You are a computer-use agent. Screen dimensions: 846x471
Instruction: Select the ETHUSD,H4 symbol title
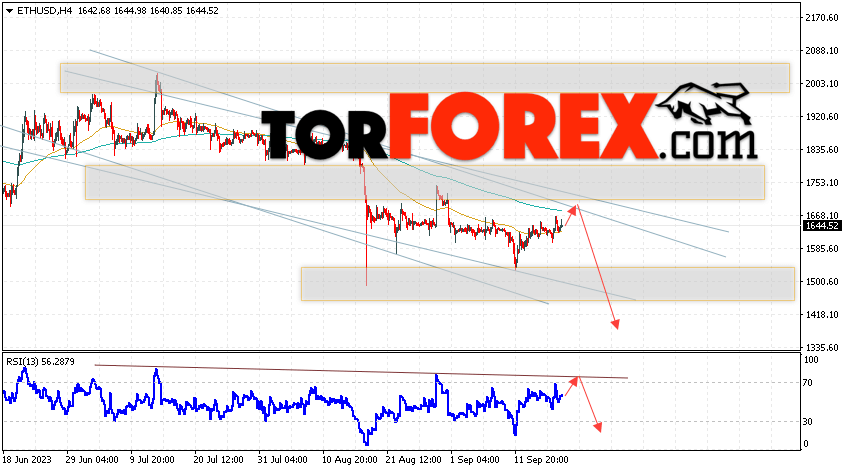pos(45,10)
